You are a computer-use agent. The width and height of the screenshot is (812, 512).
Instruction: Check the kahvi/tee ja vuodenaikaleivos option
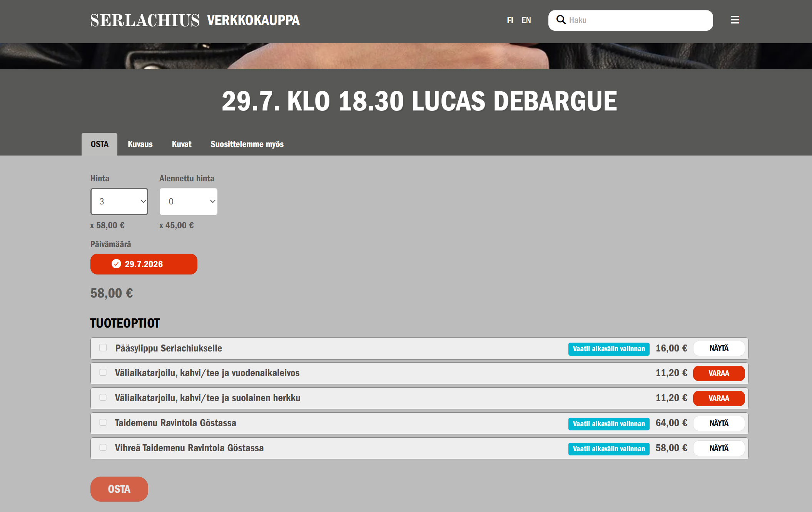point(103,372)
